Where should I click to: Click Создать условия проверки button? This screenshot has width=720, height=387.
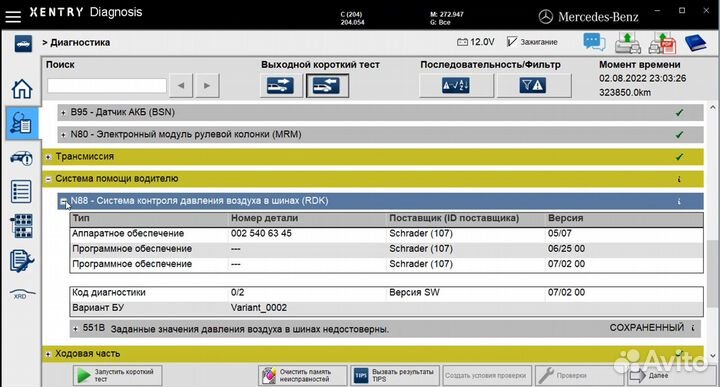[x=487, y=376]
